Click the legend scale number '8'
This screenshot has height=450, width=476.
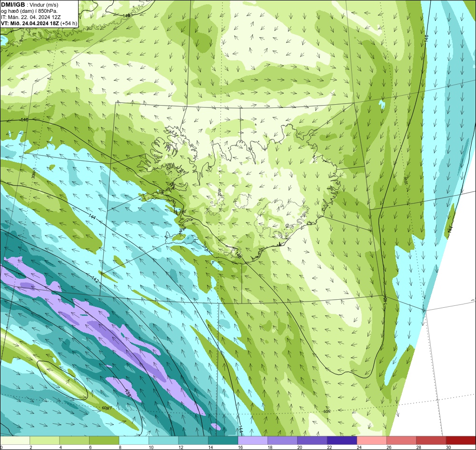pos(120,447)
